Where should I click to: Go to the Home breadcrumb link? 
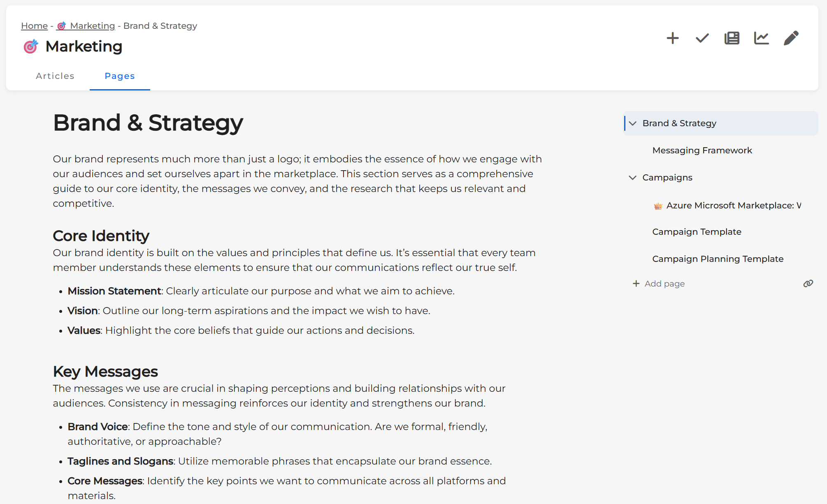click(34, 26)
